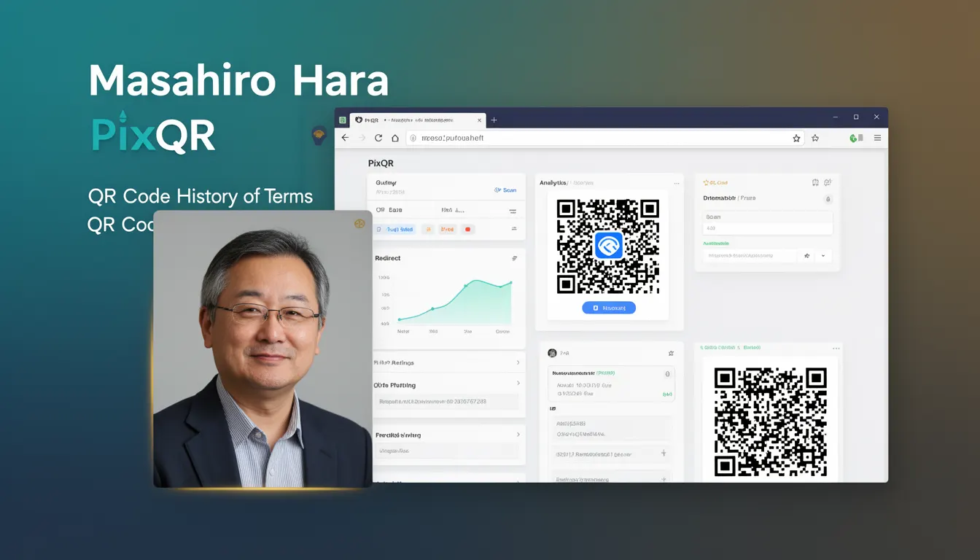Viewport: 980px width, 560px height.
Task: Click star button next to right-card input
Action: tap(807, 256)
